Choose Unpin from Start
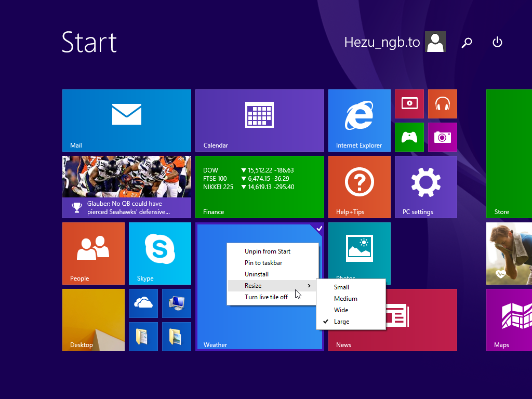 (x=268, y=251)
